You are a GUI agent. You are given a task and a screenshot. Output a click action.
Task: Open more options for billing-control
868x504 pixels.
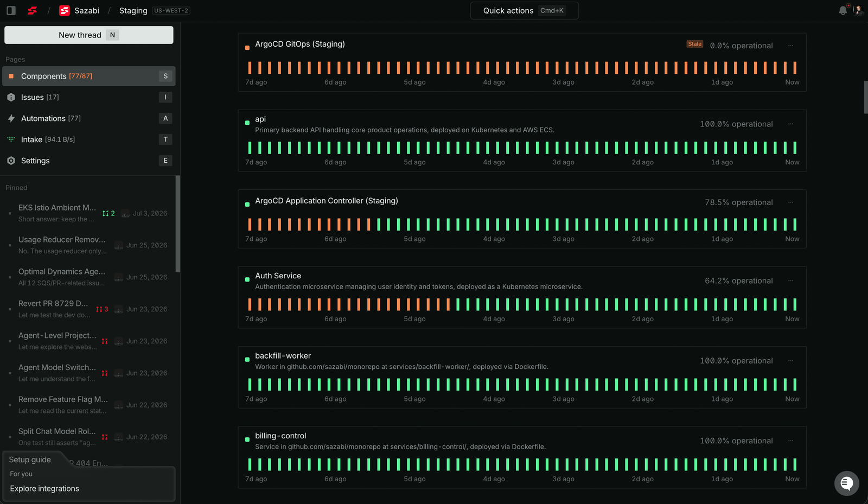[x=790, y=441]
